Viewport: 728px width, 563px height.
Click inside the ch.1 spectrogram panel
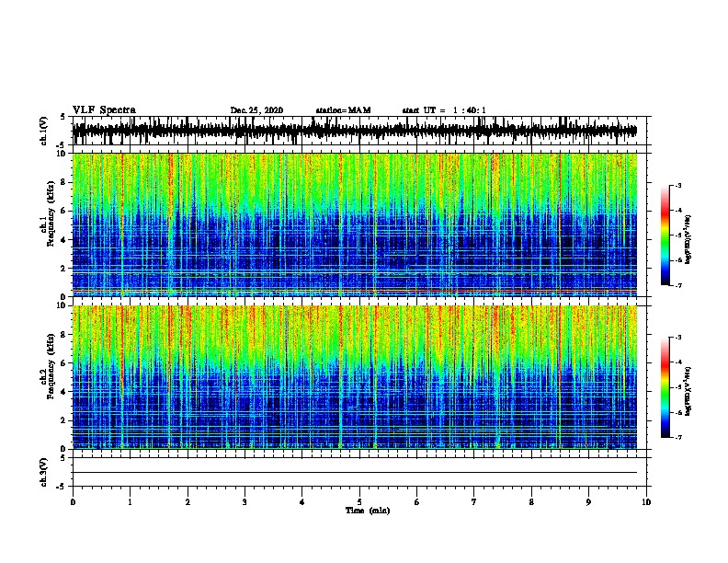tap(355, 224)
